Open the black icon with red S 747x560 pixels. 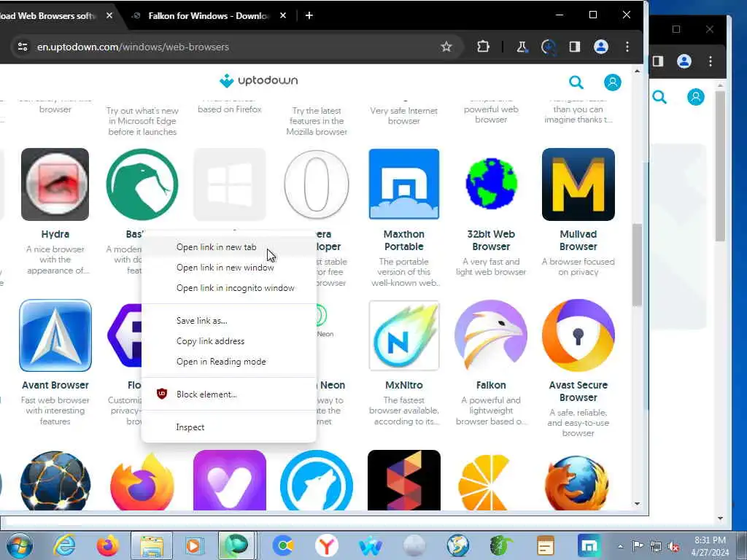[x=404, y=481]
